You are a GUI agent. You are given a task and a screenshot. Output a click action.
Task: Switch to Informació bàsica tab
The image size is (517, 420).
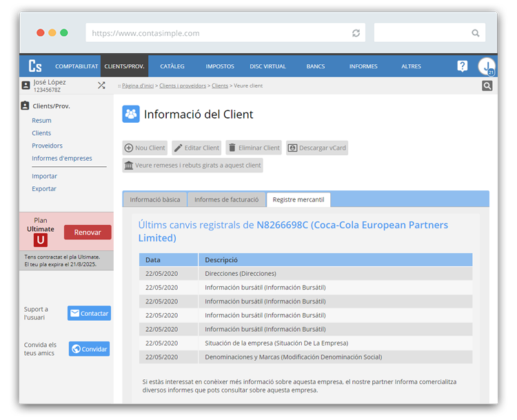pyautogui.click(x=155, y=199)
